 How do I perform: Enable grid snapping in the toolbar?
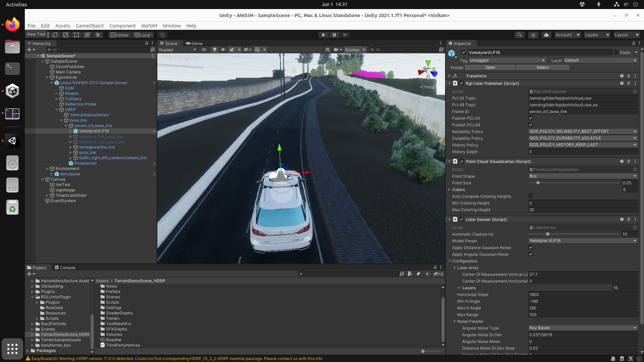tap(163, 35)
